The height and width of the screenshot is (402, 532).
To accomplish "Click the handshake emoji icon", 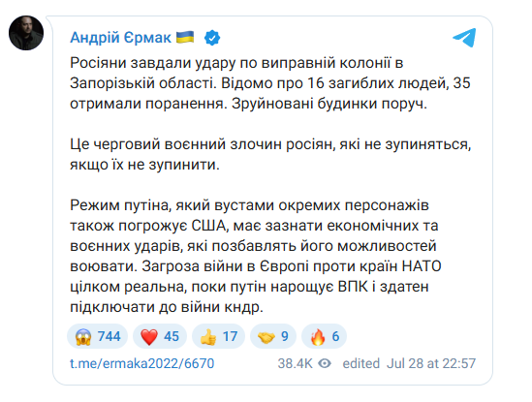I will tap(266, 337).
